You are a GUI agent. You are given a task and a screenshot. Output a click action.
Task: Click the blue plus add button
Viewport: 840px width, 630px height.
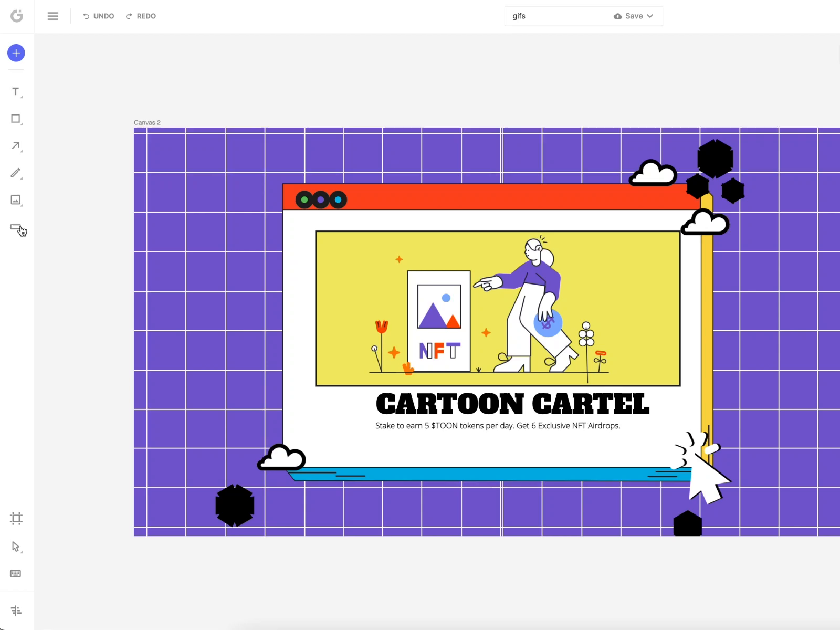pyautogui.click(x=16, y=53)
